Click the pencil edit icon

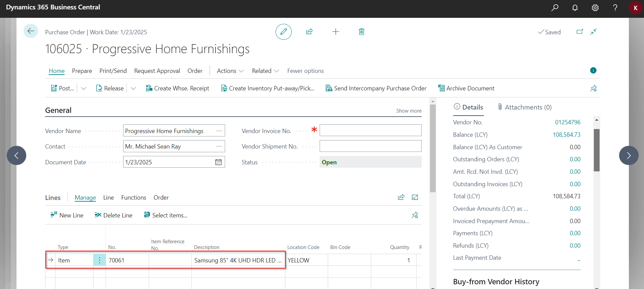284,32
